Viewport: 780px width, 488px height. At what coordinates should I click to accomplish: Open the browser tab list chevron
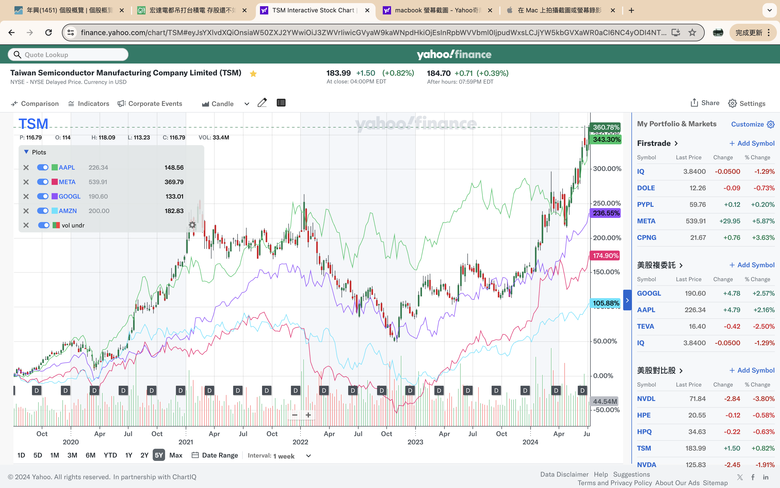pyautogui.click(x=769, y=10)
